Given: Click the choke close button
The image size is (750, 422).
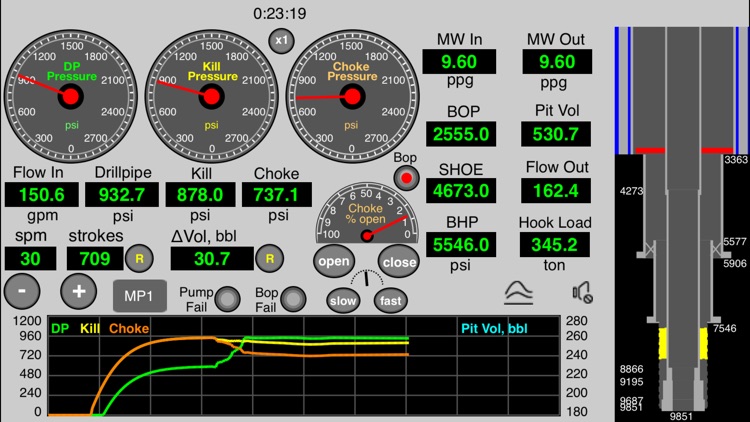Looking at the screenshot, I should [x=398, y=262].
